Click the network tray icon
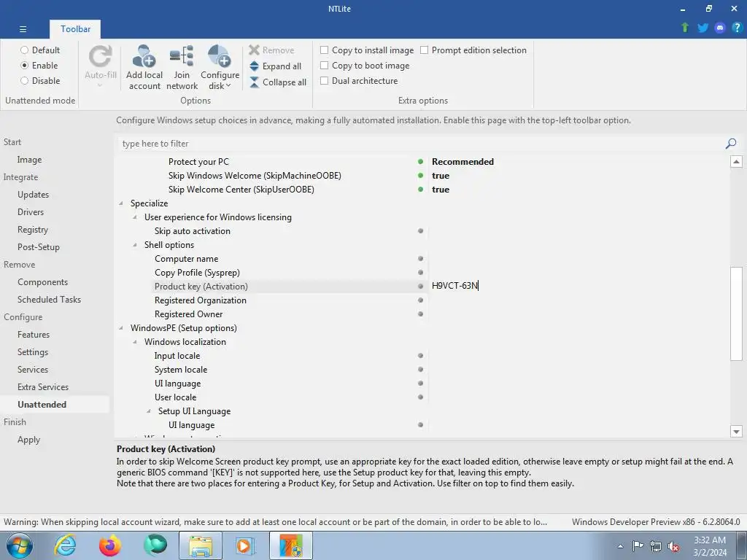The height and width of the screenshot is (560, 747). tap(656, 546)
